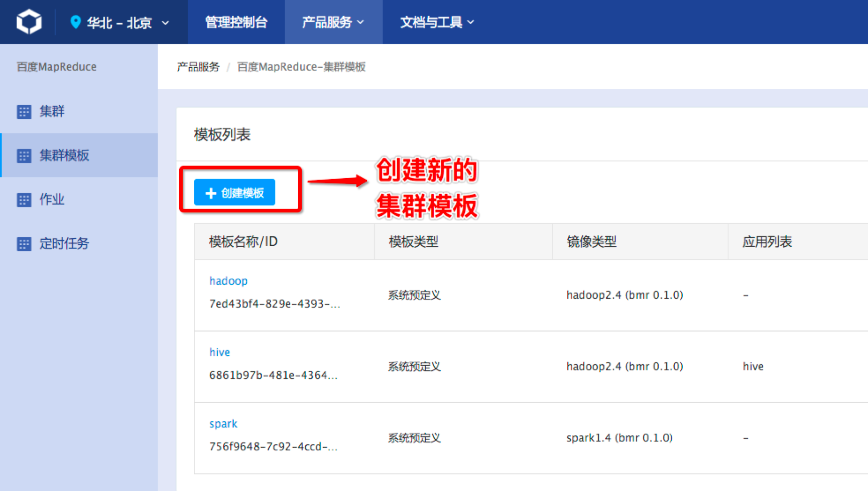Select the 产品服务 top menu label
This screenshot has height=491, width=868.
tap(327, 22)
